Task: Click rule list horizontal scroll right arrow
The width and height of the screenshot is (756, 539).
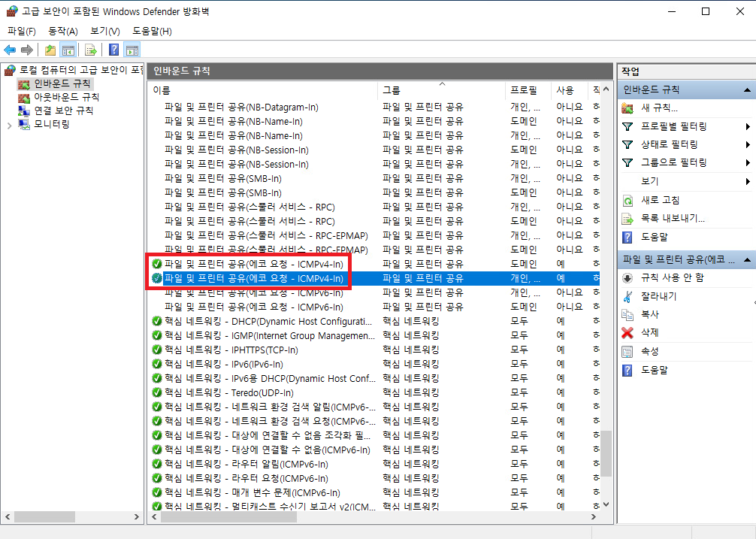Action: click(594, 516)
